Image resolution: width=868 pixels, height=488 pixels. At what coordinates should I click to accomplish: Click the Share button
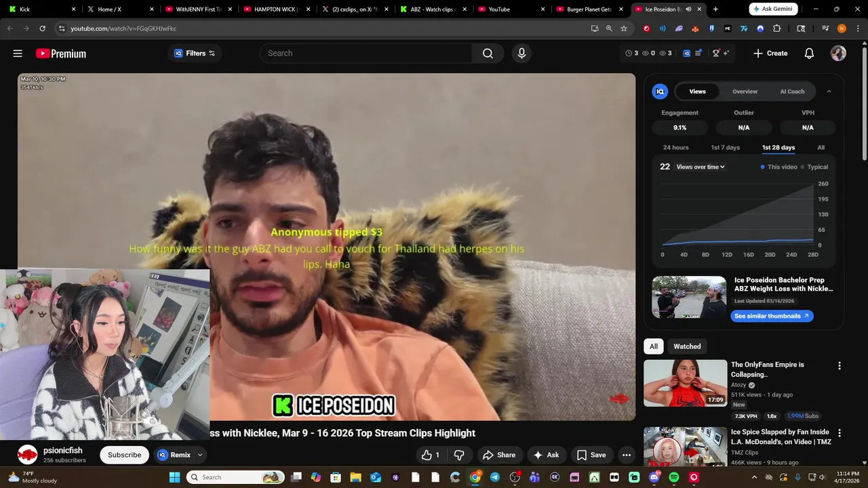(499, 455)
